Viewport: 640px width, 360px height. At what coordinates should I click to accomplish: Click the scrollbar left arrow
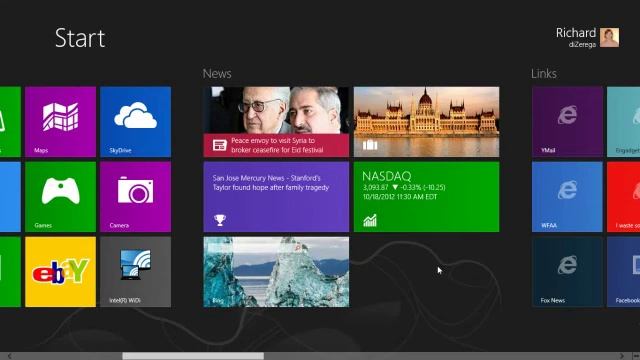click(9, 356)
